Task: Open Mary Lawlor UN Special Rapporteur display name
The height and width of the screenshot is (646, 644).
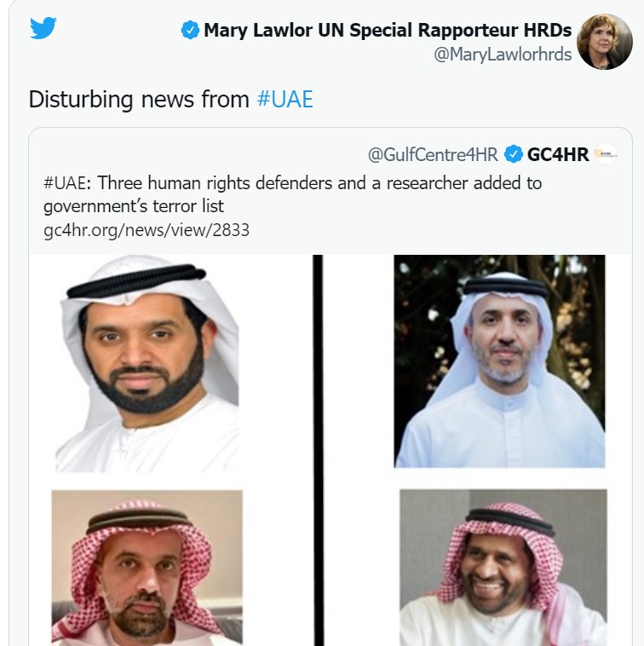Action: (x=388, y=31)
